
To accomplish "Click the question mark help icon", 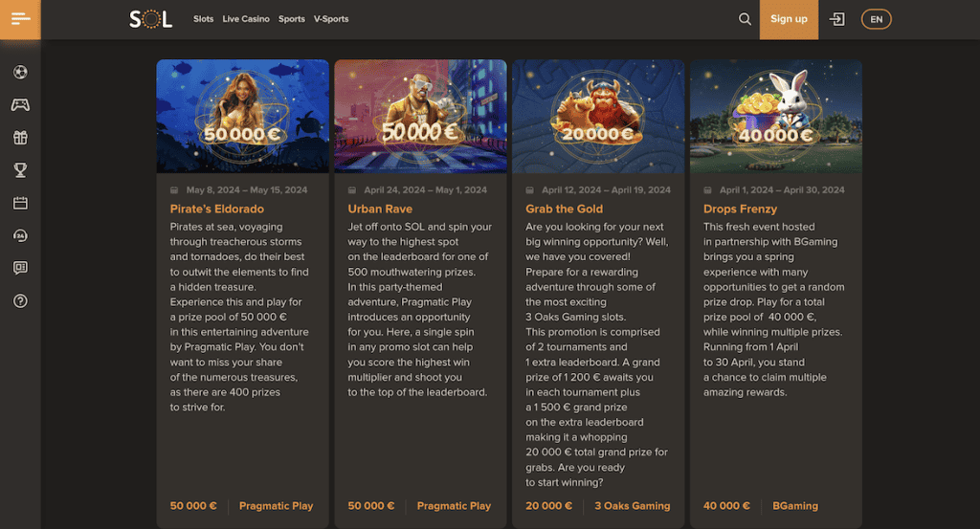I will [20, 300].
